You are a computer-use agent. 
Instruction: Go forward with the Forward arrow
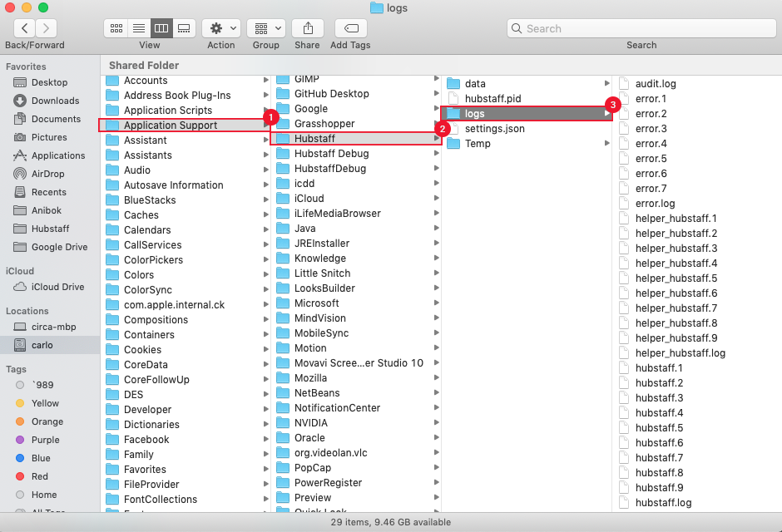46,28
